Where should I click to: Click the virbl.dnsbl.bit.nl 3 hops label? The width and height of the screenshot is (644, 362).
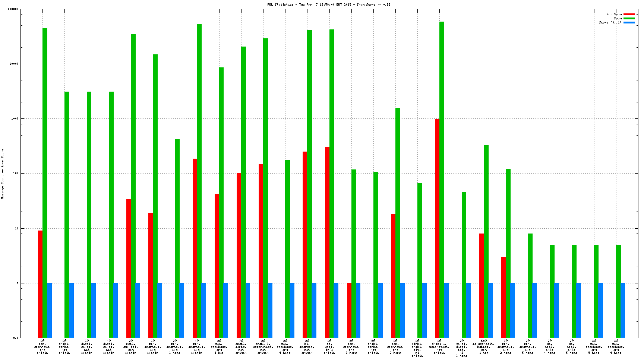(x=461, y=348)
